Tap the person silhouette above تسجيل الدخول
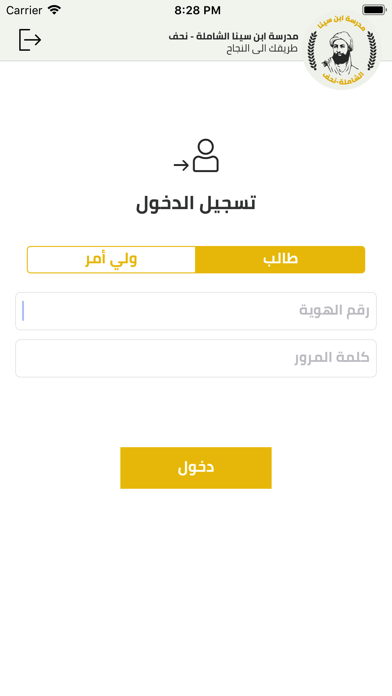Screen dimensions: 392x696 [206, 155]
